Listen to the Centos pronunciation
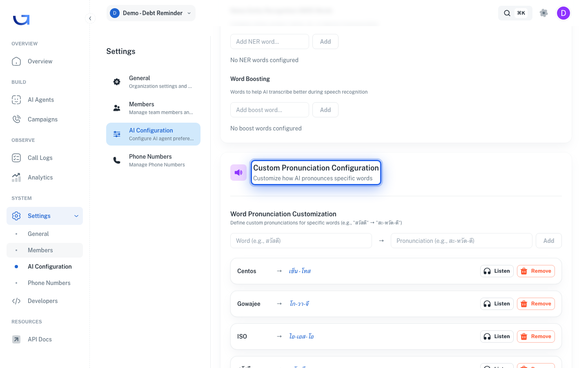The width and height of the screenshot is (588, 368). click(x=497, y=271)
